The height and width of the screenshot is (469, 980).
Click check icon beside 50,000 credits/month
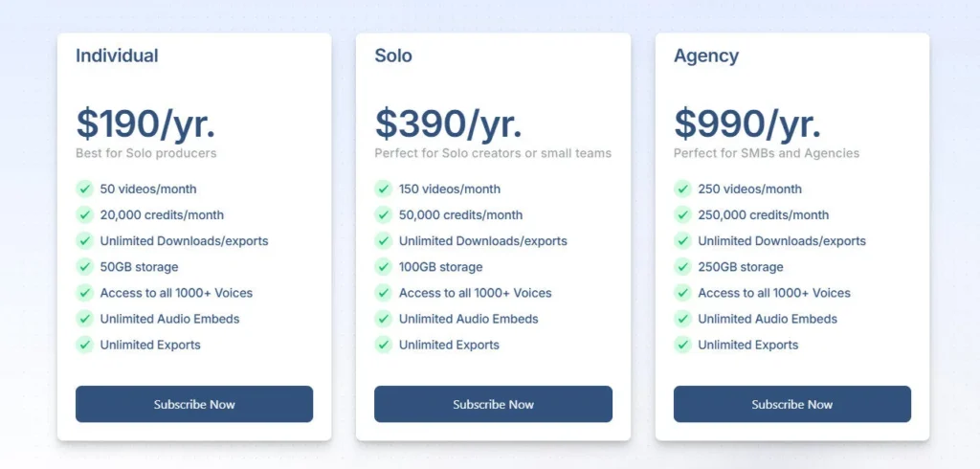point(384,215)
